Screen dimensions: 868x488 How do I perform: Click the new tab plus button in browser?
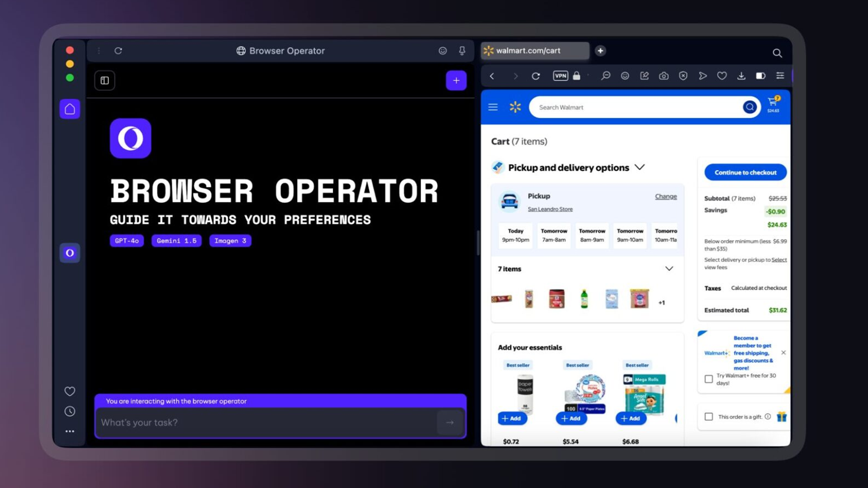(x=600, y=51)
